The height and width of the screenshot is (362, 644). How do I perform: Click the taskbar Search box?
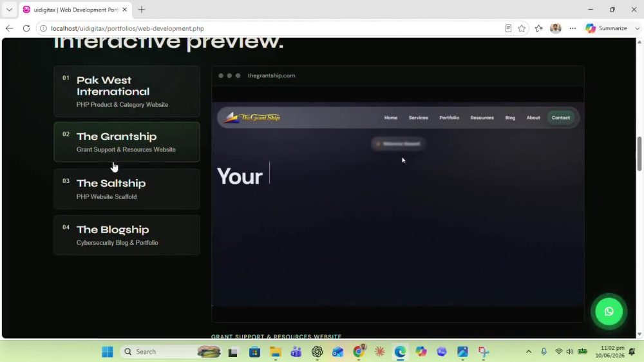(x=171, y=352)
